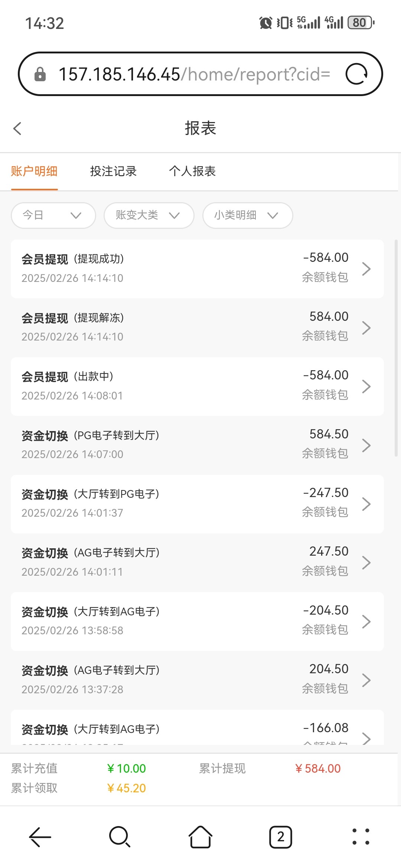Open the 出款中 withdrawal entry at 14:08:01

tap(197, 386)
